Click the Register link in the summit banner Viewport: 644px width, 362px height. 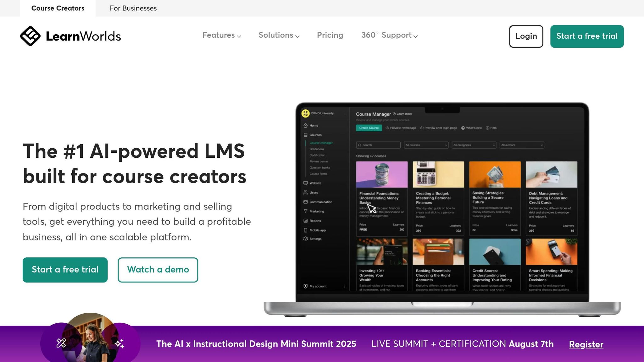(x=586, y=344)
